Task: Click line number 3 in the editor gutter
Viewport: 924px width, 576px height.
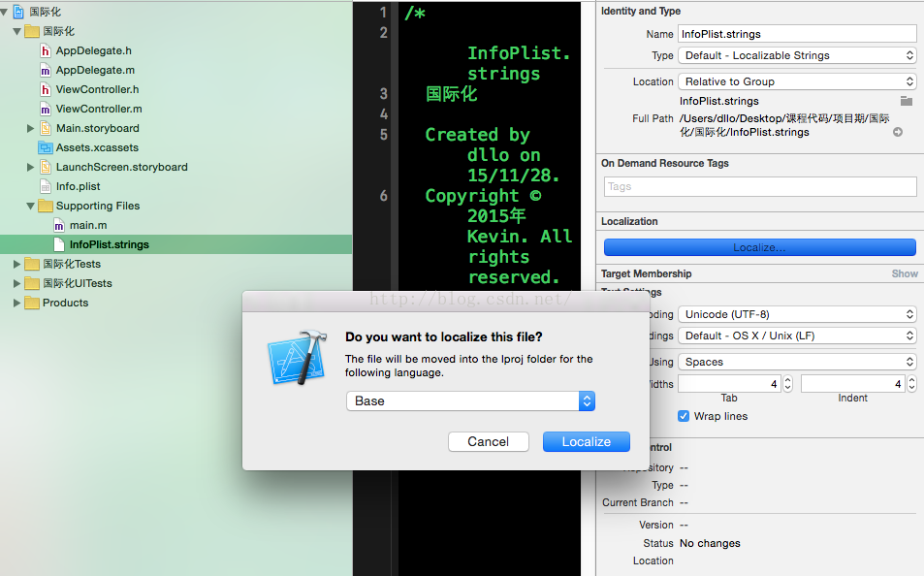Action: 384,94
